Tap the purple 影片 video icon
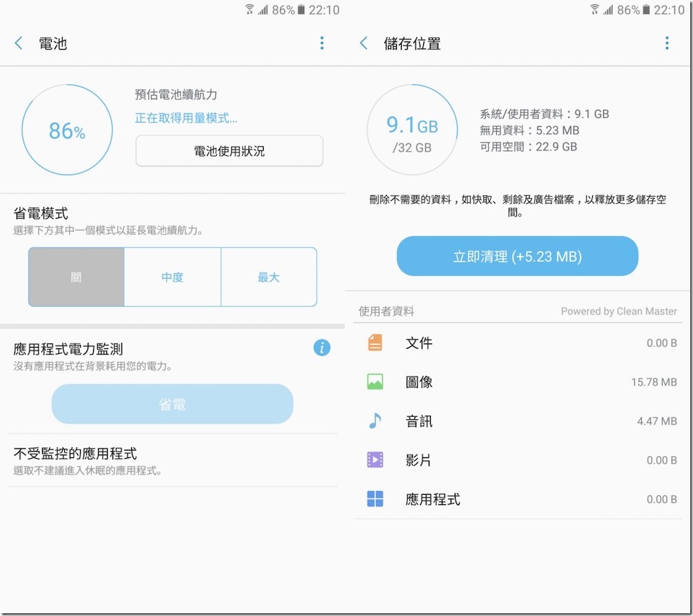This screenshot has width=693, height=616. 375,460
